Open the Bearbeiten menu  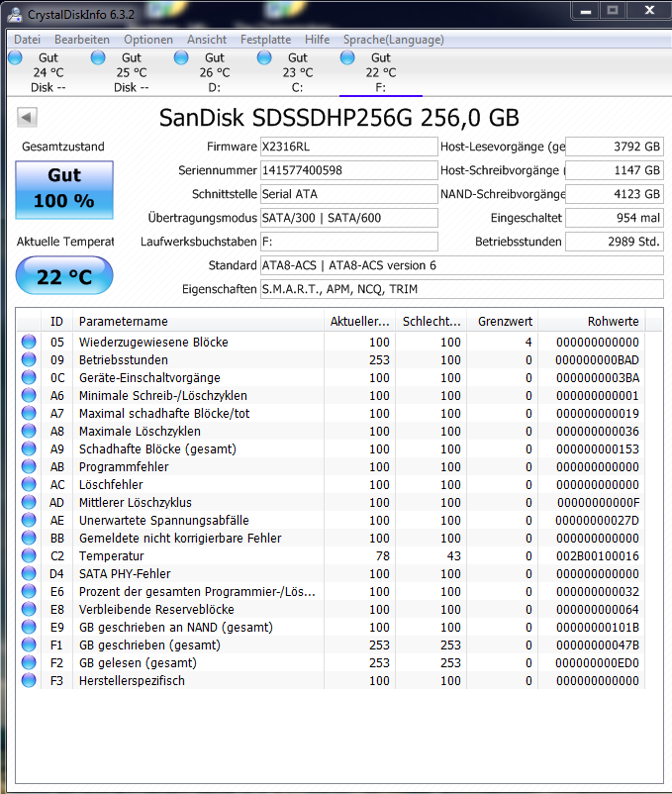point(82,40)
